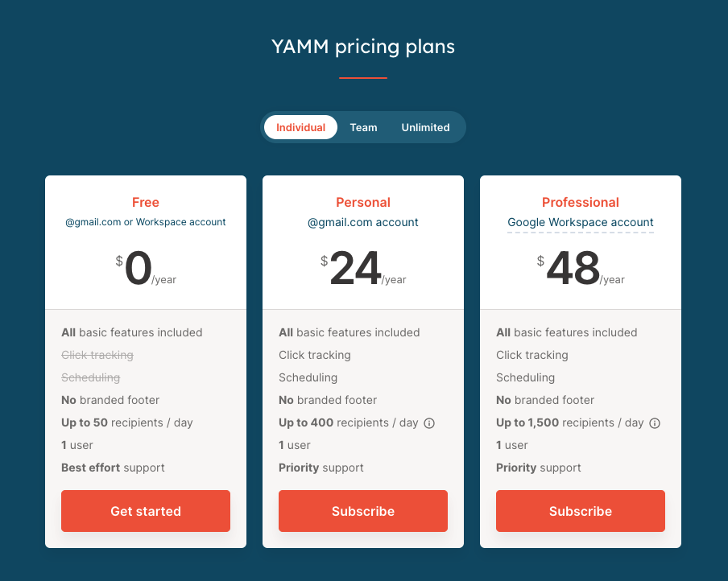Screen dimensions: 728x581
Task: Click the Personal plan heading
Action: tap(363, 203)
